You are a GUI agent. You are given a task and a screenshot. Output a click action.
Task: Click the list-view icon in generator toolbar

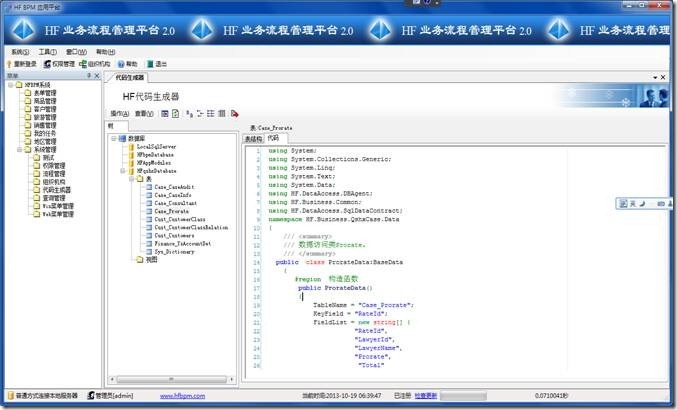(211, 114)
